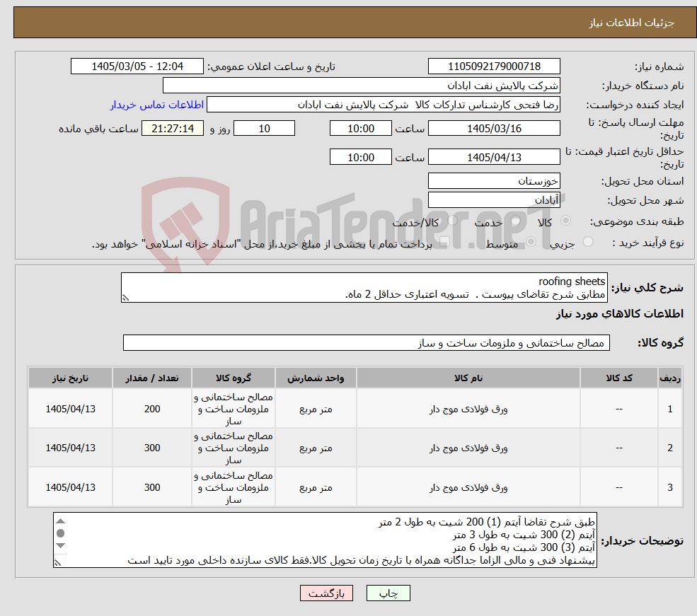Click the delivery city field آبادان
697x616 pixels.
tap(494, 200)
